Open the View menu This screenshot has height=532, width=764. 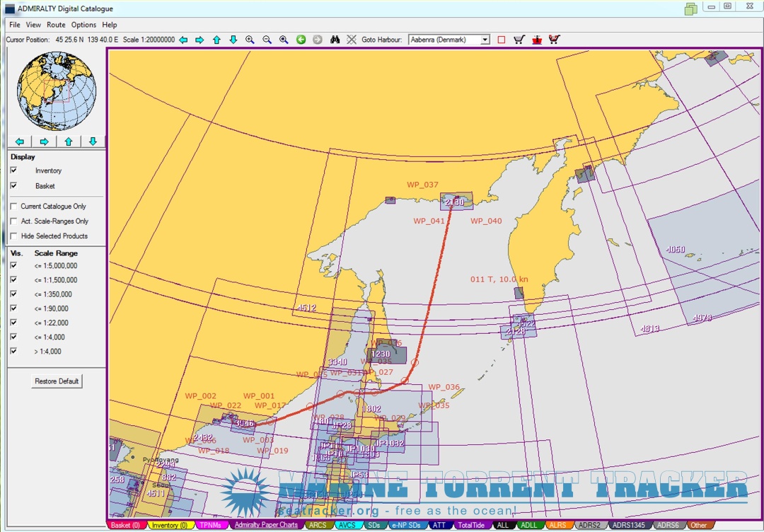coord(34,25)
